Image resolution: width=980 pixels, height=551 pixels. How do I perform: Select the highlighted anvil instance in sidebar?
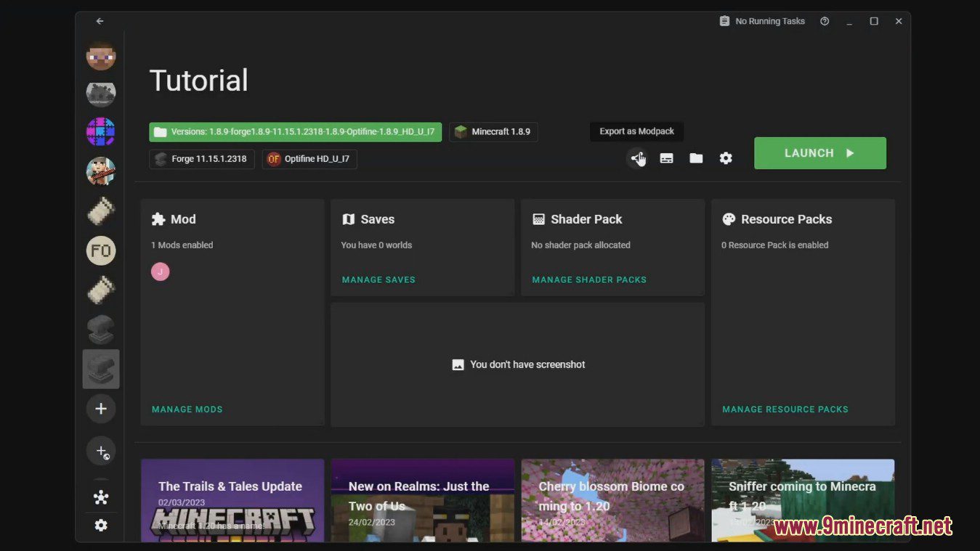coord(101,369)
